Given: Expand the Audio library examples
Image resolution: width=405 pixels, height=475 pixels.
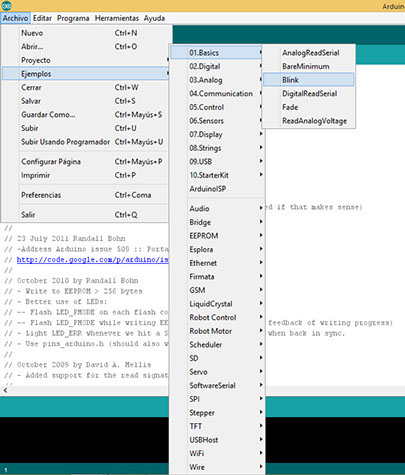Looking at the screenshot, I should tap(217, 209).
